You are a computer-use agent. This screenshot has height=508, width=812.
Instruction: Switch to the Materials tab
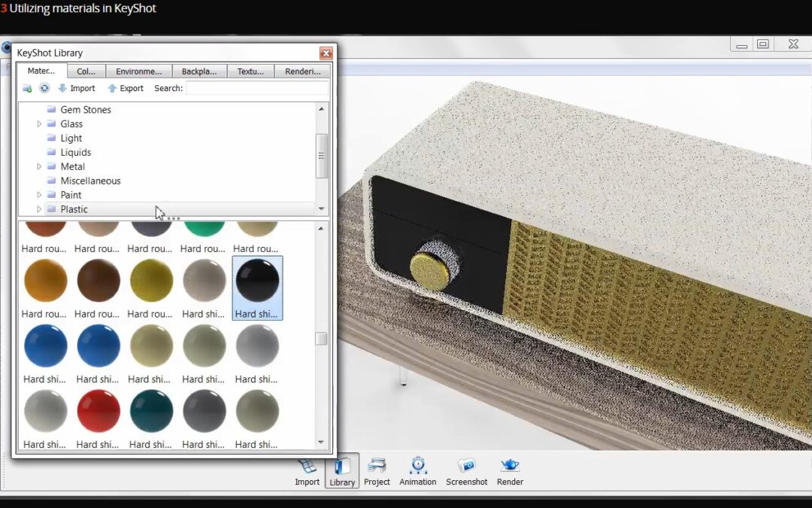(x=41, y=71)
